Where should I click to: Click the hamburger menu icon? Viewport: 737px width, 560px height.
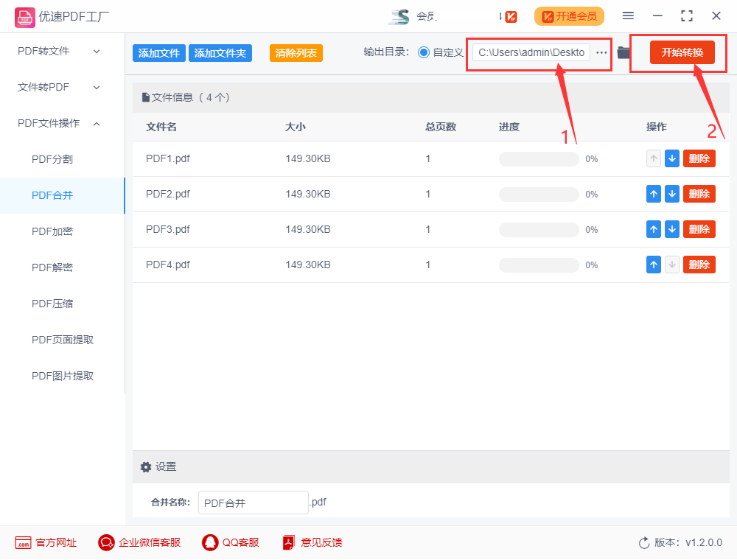628,15
